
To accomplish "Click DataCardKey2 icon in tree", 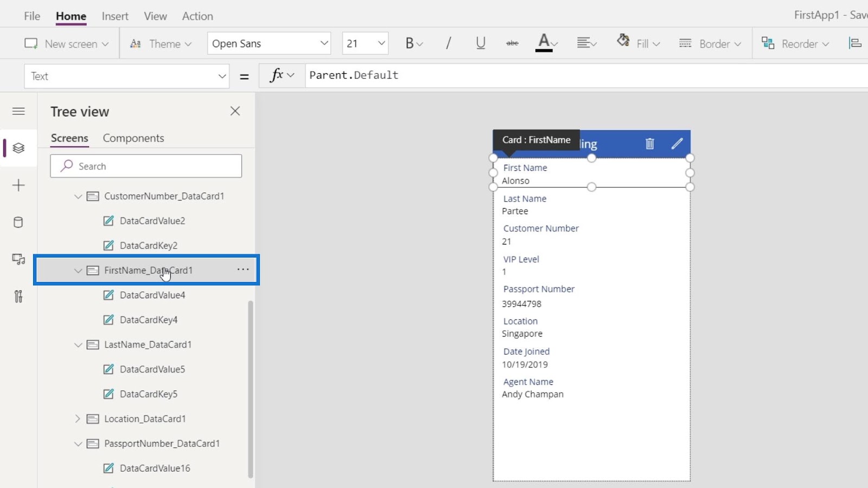I will (108, 246).
